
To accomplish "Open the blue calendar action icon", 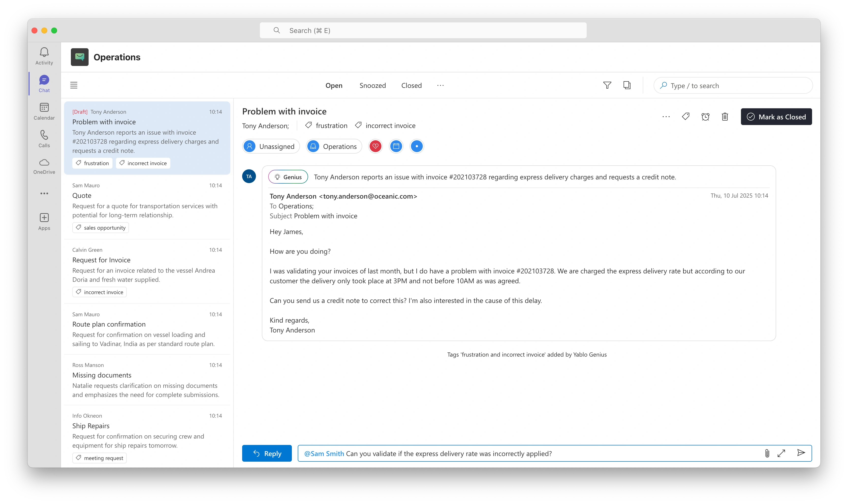I will [396, 146].
